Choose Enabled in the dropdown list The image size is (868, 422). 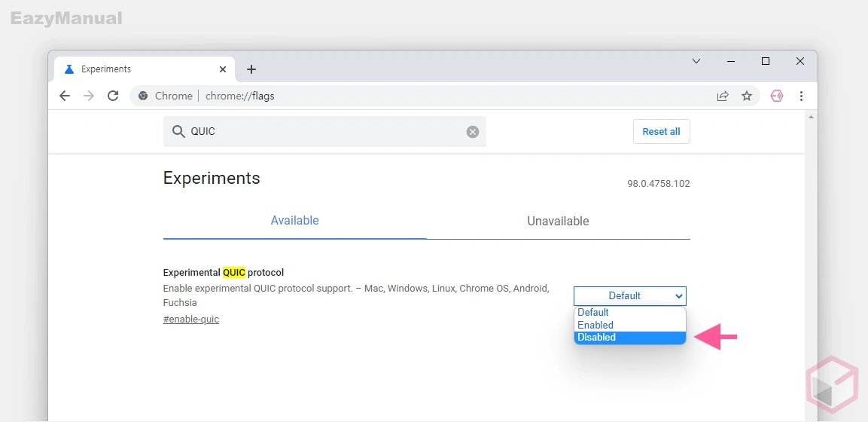click(x=630, y=325)
